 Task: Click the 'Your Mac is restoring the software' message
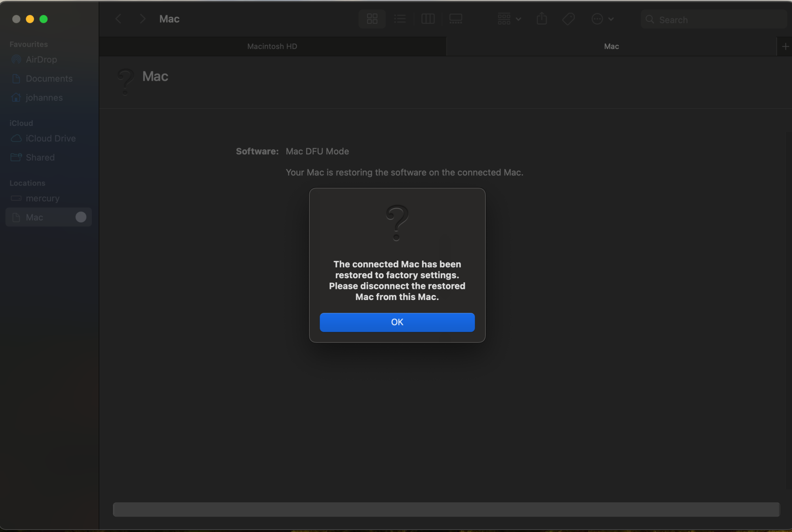[404, 172]
